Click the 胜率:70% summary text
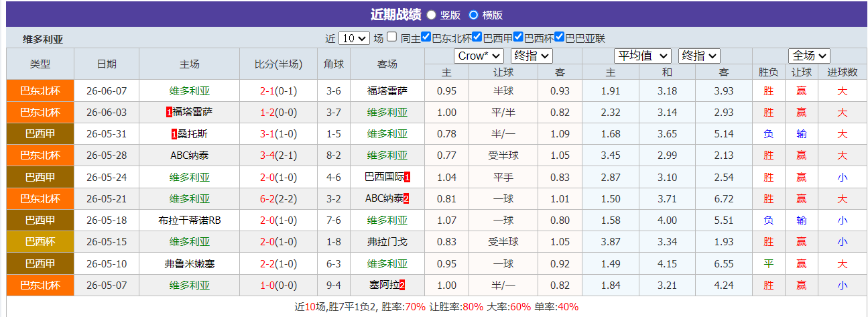 click(x=404, y=306)
